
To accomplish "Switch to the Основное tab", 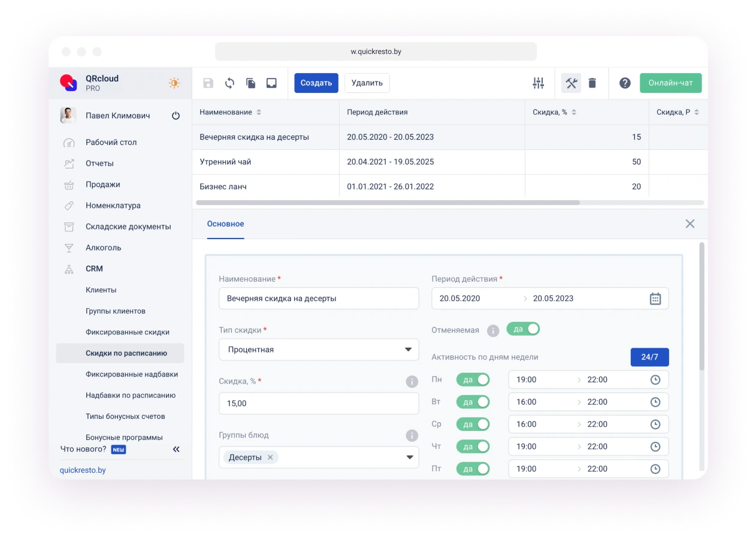I will 225,224.
